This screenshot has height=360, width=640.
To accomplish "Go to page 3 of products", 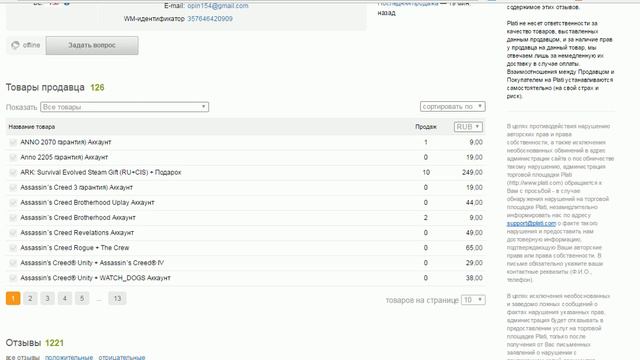I will (47, 298).
